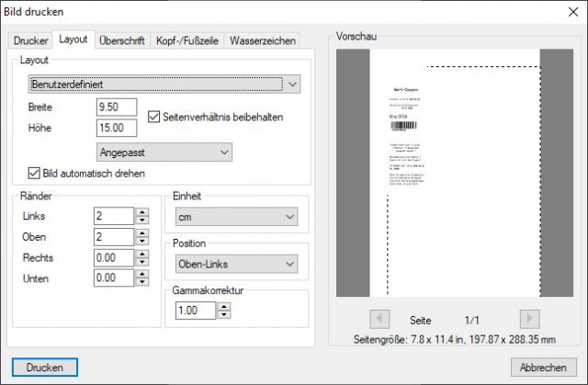Image resolution: width=588 pixels, height=385 pixels.
Task: Open the Benutzerdefiniert layout dropdown
Action: click(164, 85)
